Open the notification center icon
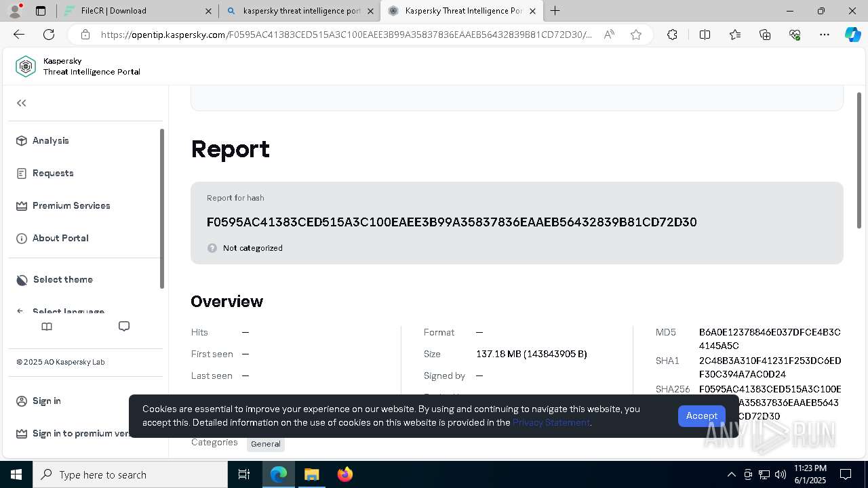This screenshot has width=868, height=488. click(846, 474)
